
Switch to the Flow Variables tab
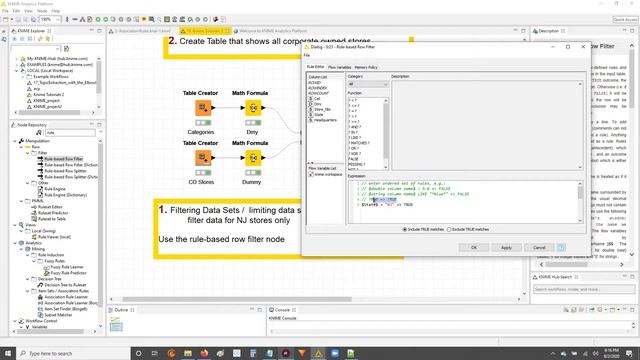[x=339, y=67]
